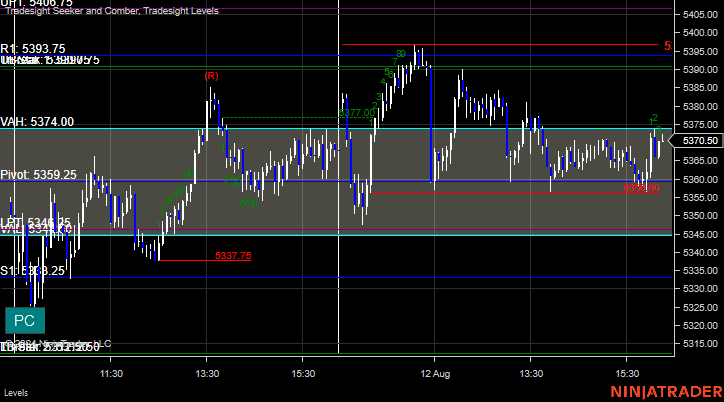Screen dimensions: 724x402
Task: Click the first 13:30 time axis label
Action: coord(207,374)
